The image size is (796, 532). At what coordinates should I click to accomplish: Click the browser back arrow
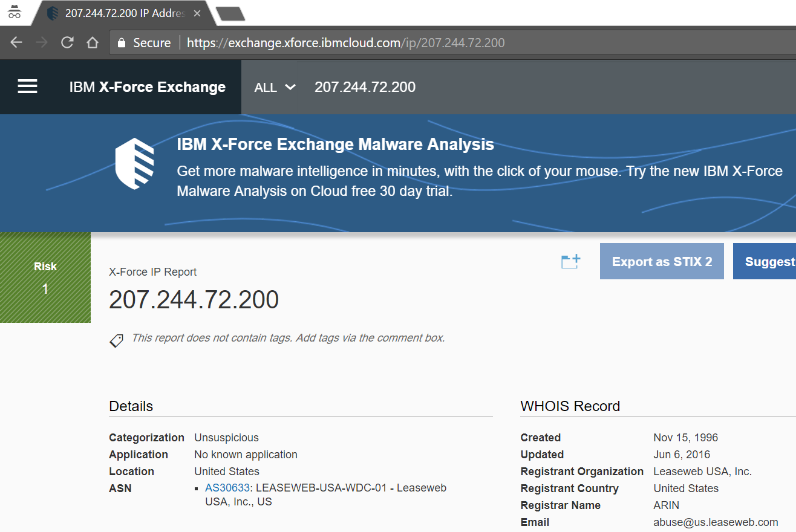pyautogui.click(x=16, y=42)
